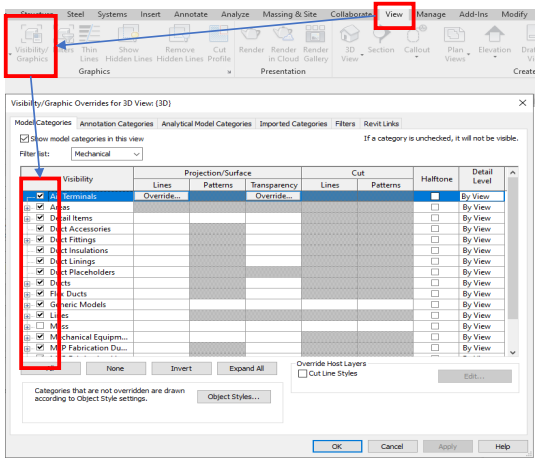Open the Annotate ribbon tab
542x463 pixels.
[190, 14]
